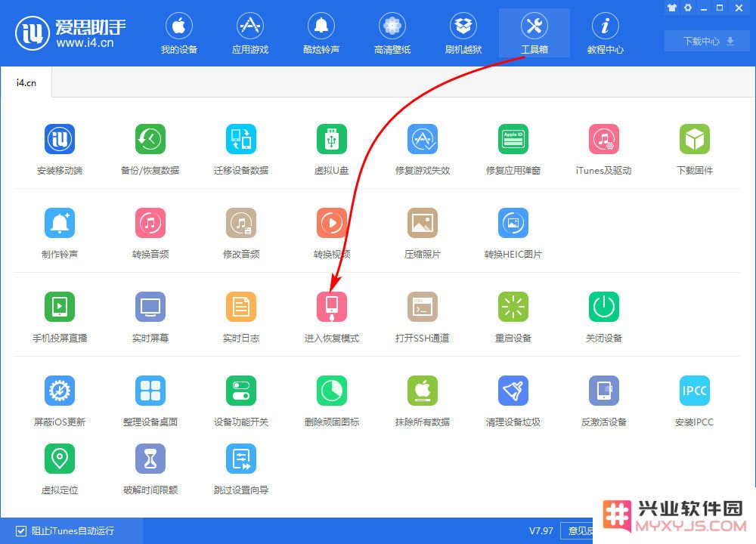756x544 pixels.
Task: Launch 制作铃声 tool
Action: tap(60, 223)
